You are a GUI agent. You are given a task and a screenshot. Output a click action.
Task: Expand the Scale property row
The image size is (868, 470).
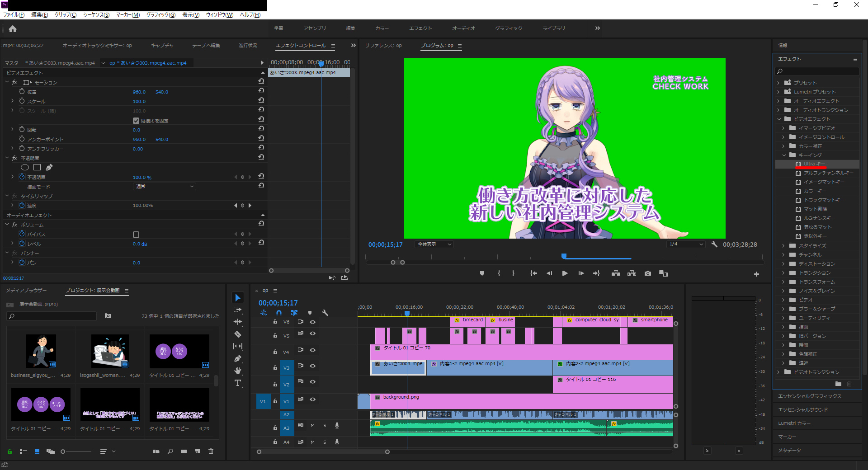[13, 101]
